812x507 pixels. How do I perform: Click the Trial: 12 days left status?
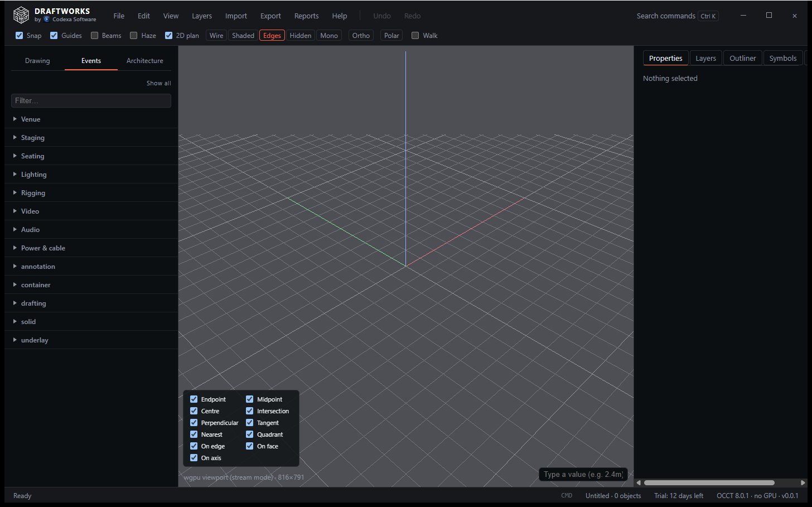[x=679, y=495]
